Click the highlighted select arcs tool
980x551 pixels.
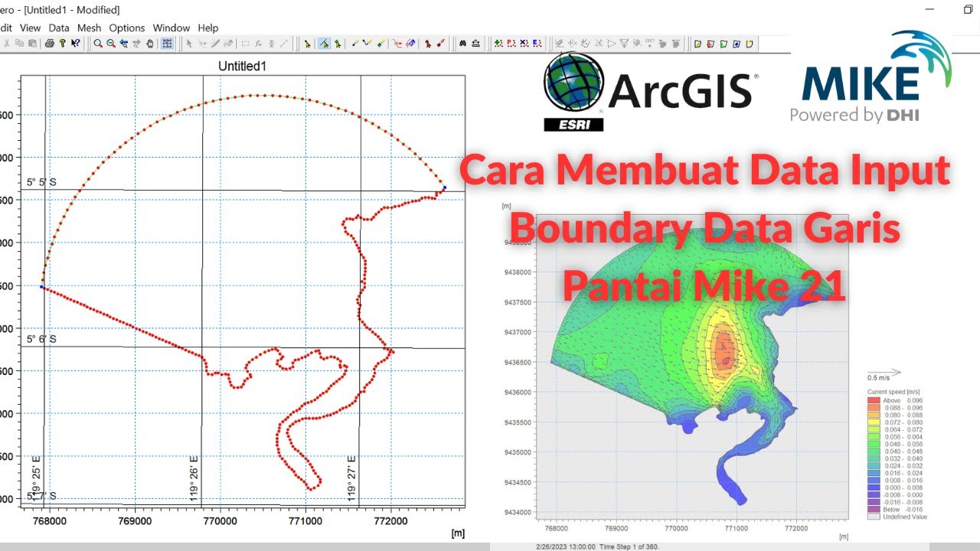[325, 44]
